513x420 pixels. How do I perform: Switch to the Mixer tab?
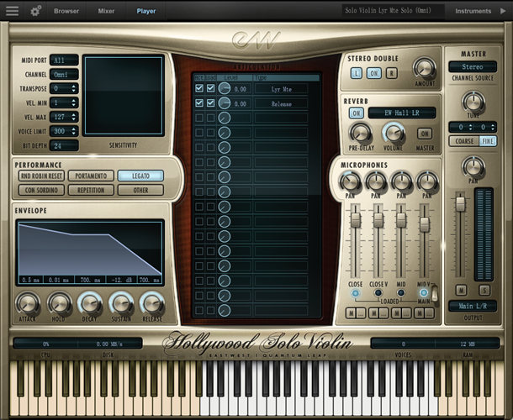[x=106, y=11]
